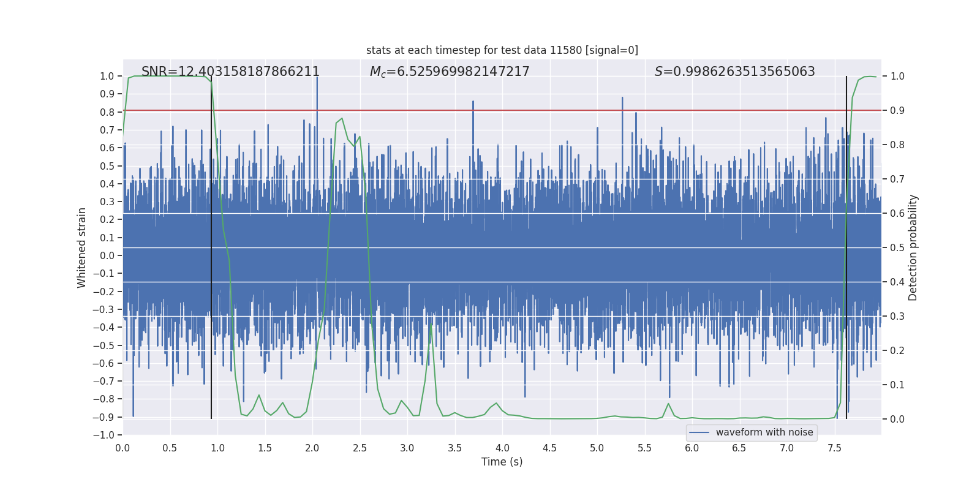
Task: Click the 'Whitened strain' y-axis label
Action: tap(82, 247)
